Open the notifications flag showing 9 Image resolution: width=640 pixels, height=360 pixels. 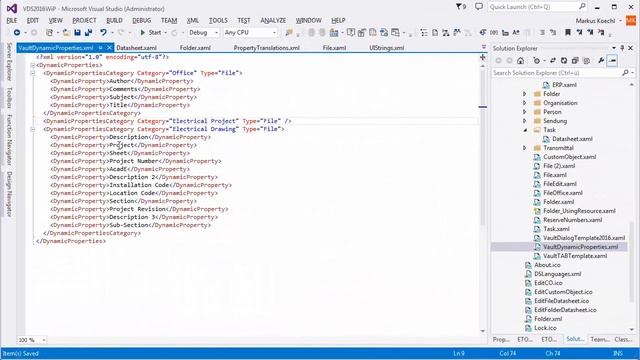[461, 7]
